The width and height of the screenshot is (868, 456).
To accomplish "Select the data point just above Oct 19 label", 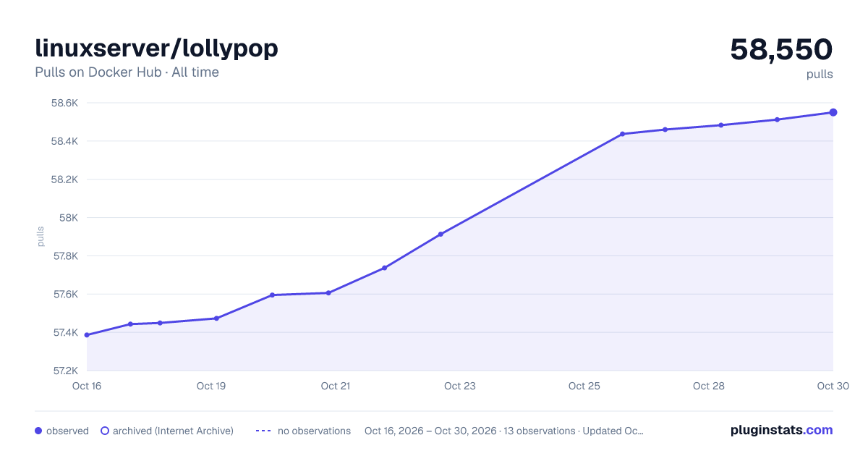I will [216, 318].
